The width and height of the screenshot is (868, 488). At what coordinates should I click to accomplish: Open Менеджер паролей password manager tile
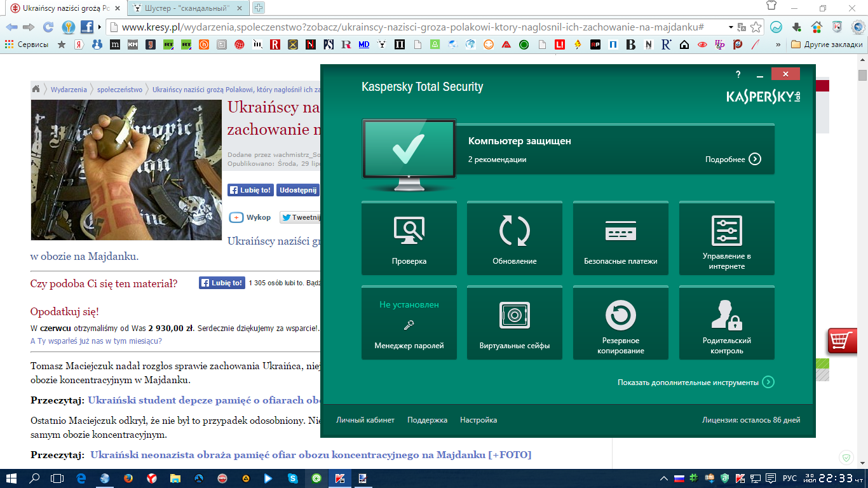[x=409, y=323]
